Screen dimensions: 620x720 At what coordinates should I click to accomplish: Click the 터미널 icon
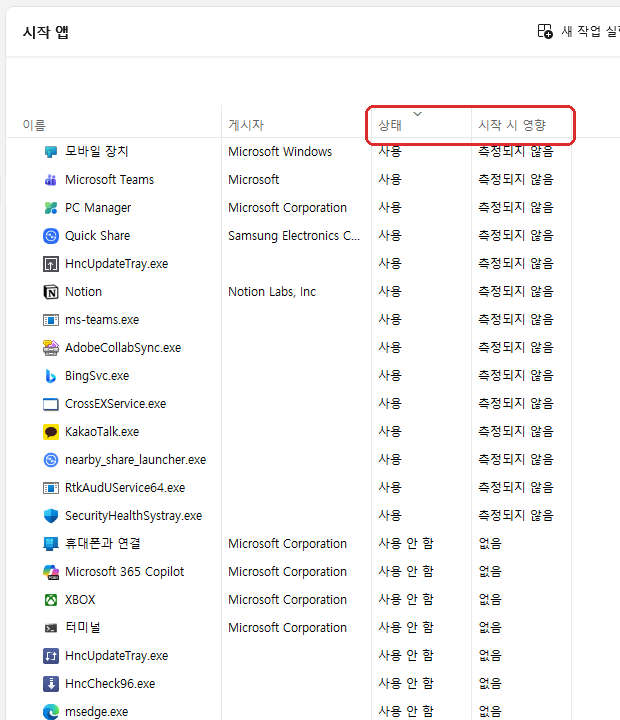coord(51,628)
